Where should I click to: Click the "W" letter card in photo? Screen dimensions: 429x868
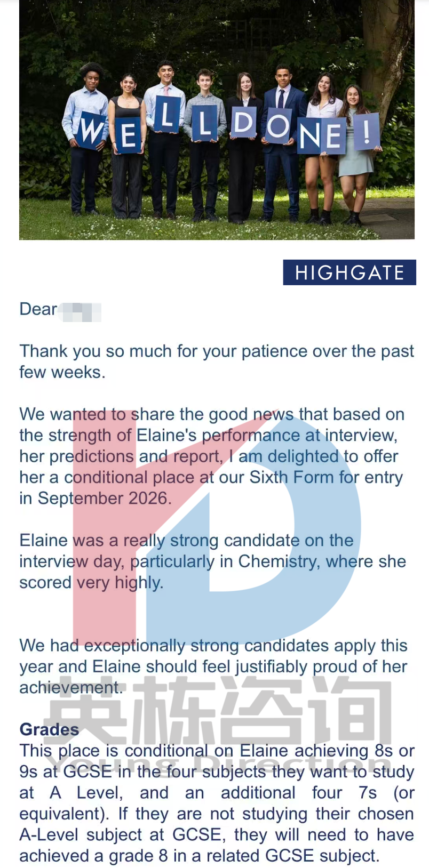[91, 130]
